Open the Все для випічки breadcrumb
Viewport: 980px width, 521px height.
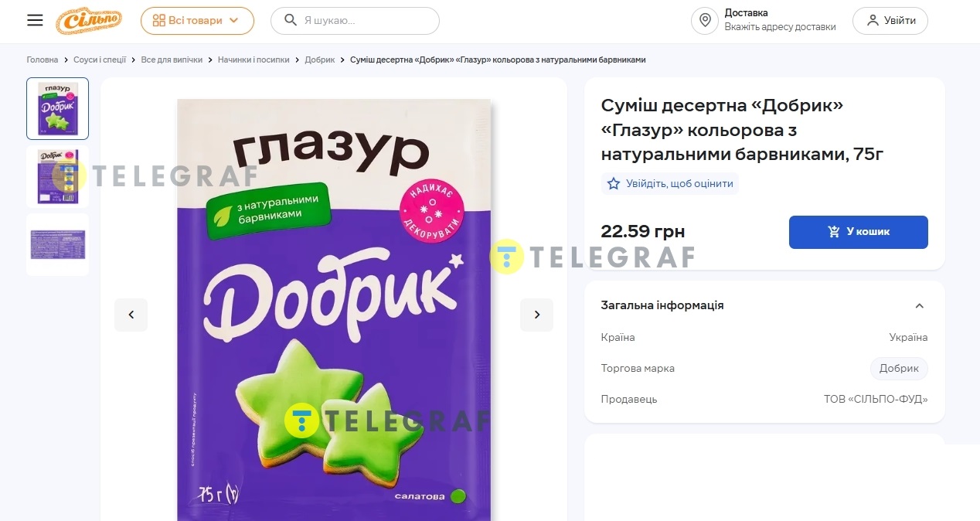(172, 60)
